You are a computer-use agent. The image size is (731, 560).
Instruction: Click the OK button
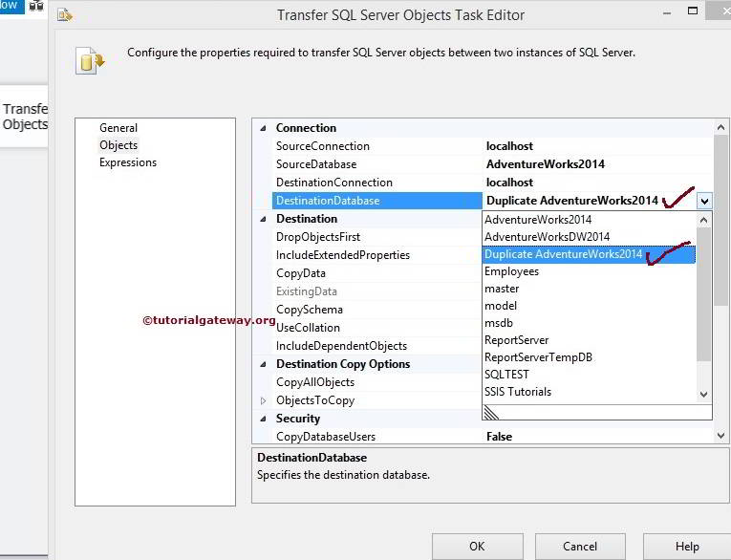click(478, 547)
